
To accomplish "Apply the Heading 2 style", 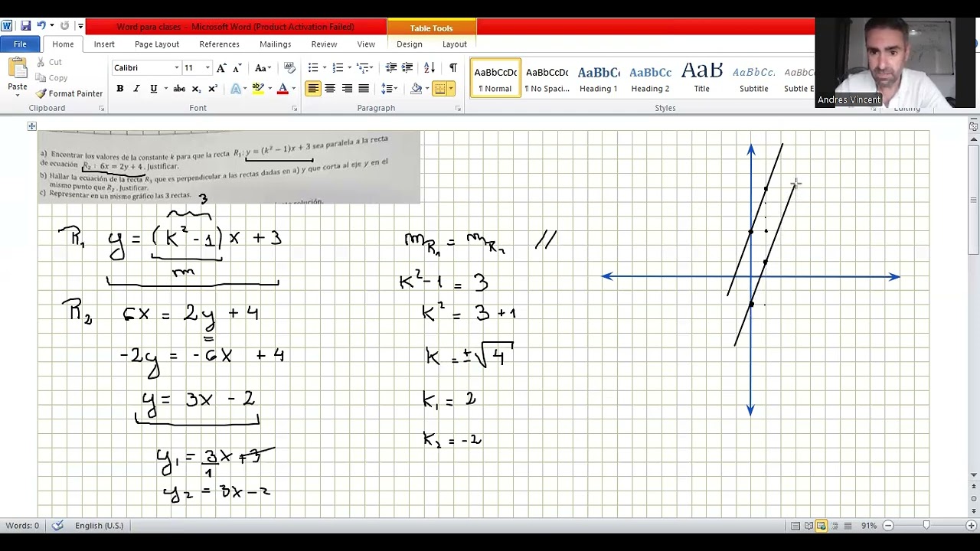I will 650,78.
